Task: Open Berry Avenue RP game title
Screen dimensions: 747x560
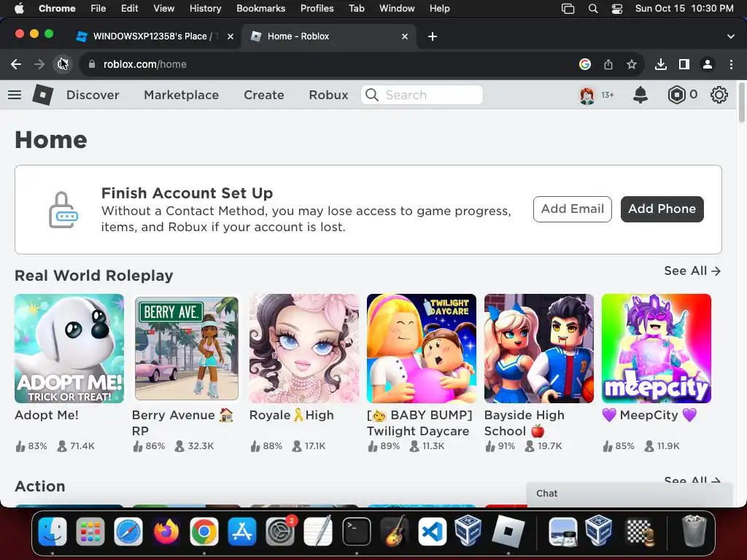Action: (182, 423)
